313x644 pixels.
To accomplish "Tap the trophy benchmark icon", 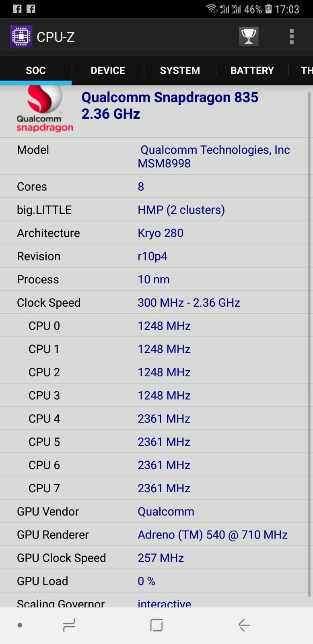I will tap(249, 37).
